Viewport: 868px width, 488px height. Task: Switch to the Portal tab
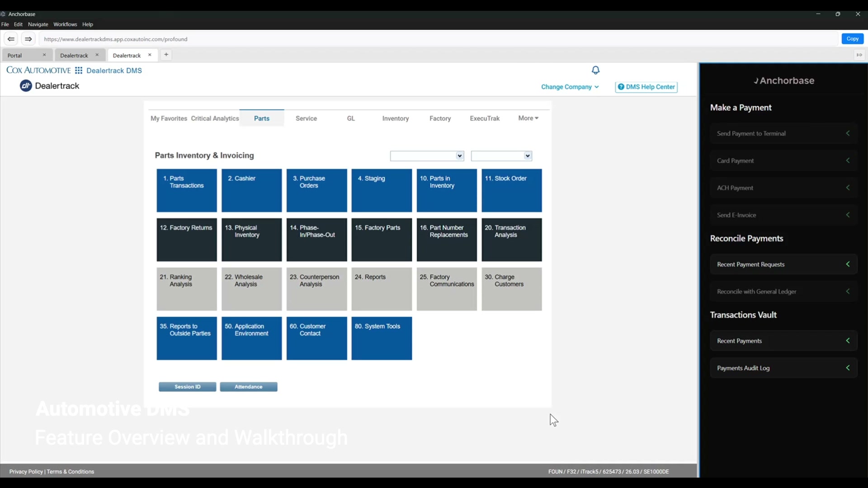point(26,55)
